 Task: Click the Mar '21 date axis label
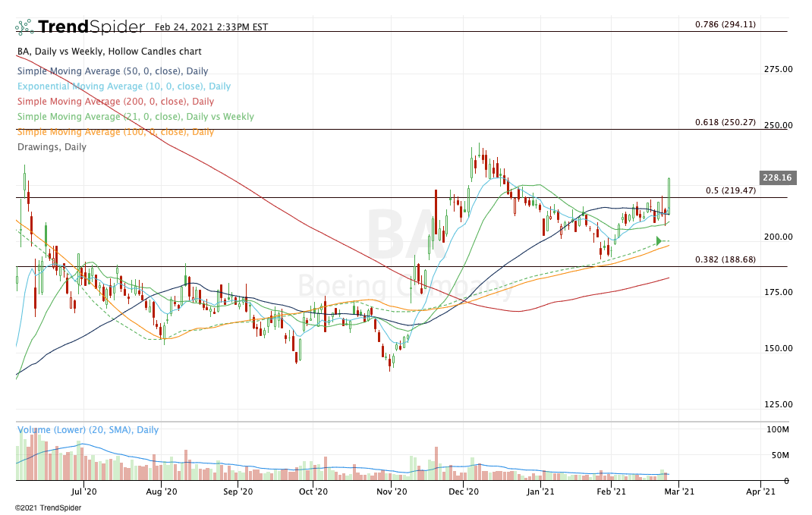(x=679, y=491)
